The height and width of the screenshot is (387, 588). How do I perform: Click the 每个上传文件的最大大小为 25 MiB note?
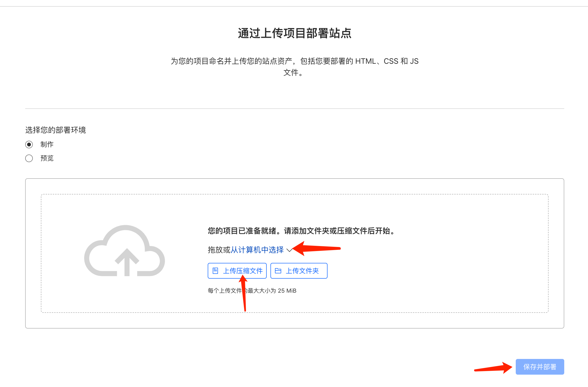tap(252, 291)
